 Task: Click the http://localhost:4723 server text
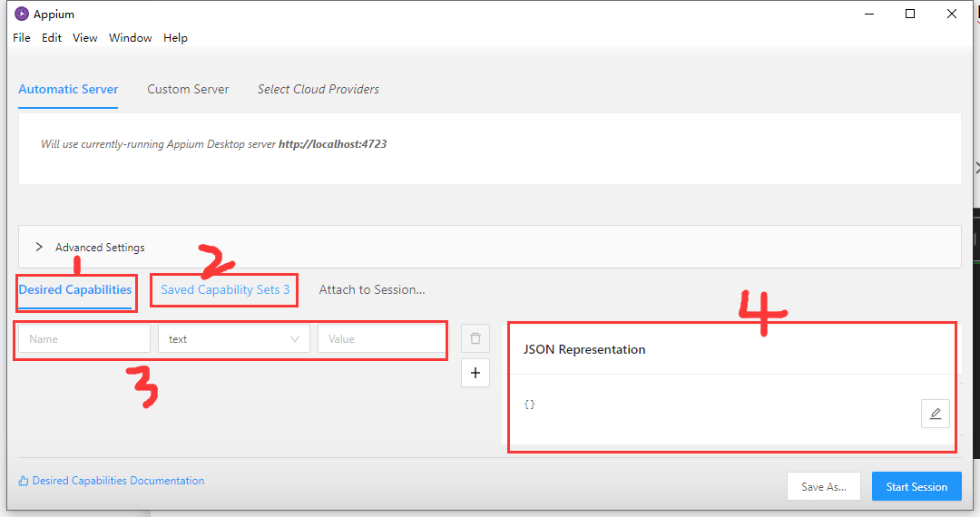point(332,144)
